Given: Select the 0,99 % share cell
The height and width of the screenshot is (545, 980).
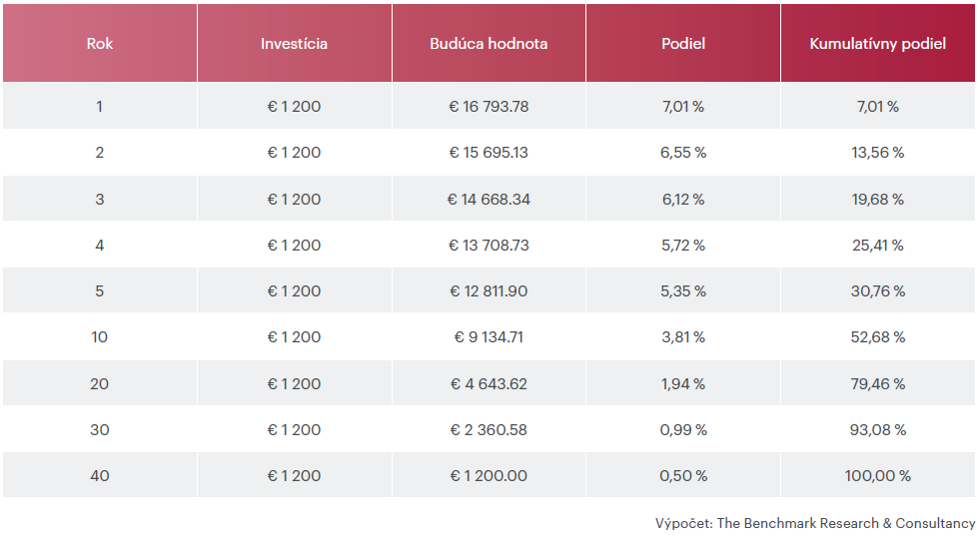Looking at the screenshot, I should tap(683, 429).
